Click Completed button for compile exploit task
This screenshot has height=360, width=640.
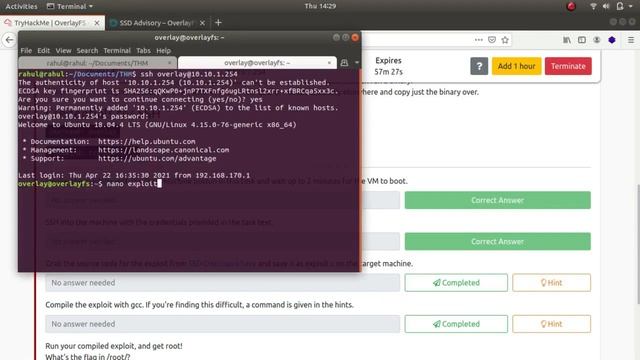click(456, 324)
